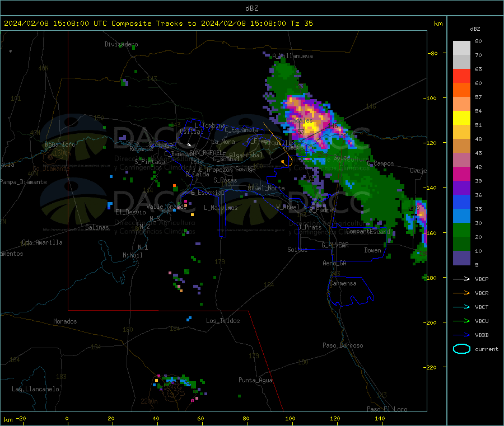Click the magenta color swatch beside 39 dBZ
This screenshot has width=504, height=426.
point(461,174)
